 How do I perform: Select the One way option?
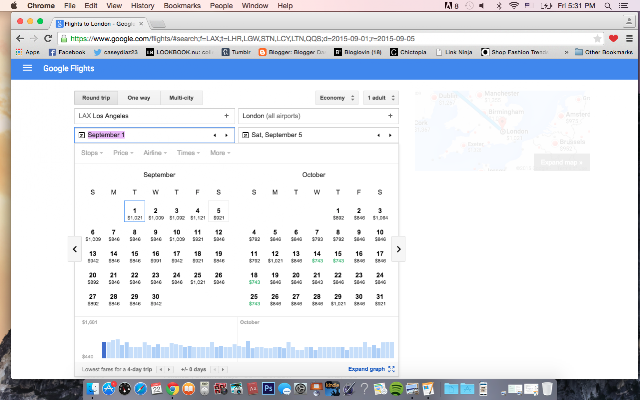coord(139,98)
